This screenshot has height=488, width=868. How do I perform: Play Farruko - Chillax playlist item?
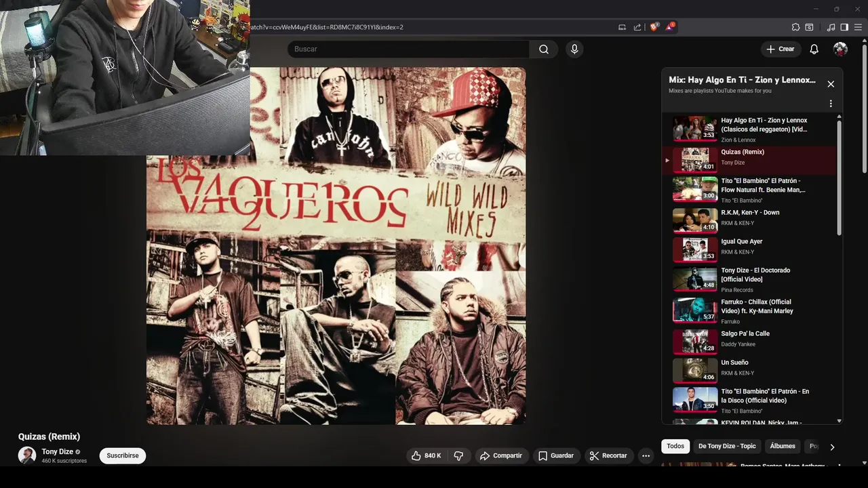(749, 310)
